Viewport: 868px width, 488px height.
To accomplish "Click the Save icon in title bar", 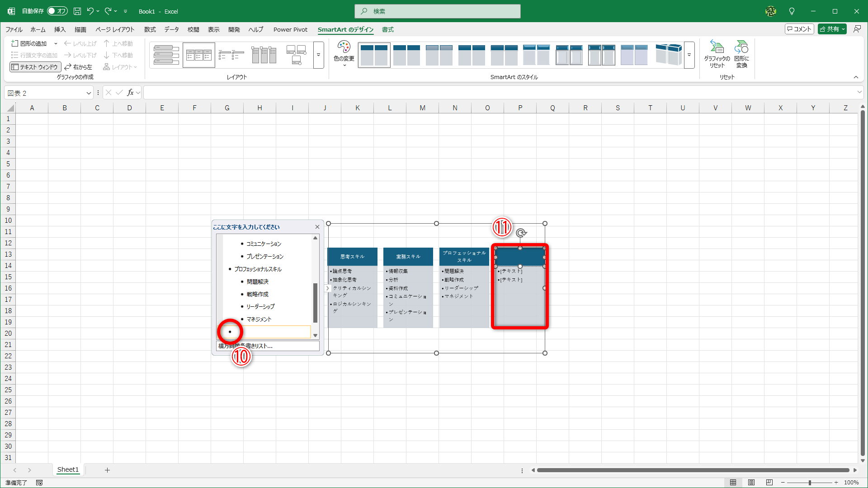I will (x=77, y=11).
